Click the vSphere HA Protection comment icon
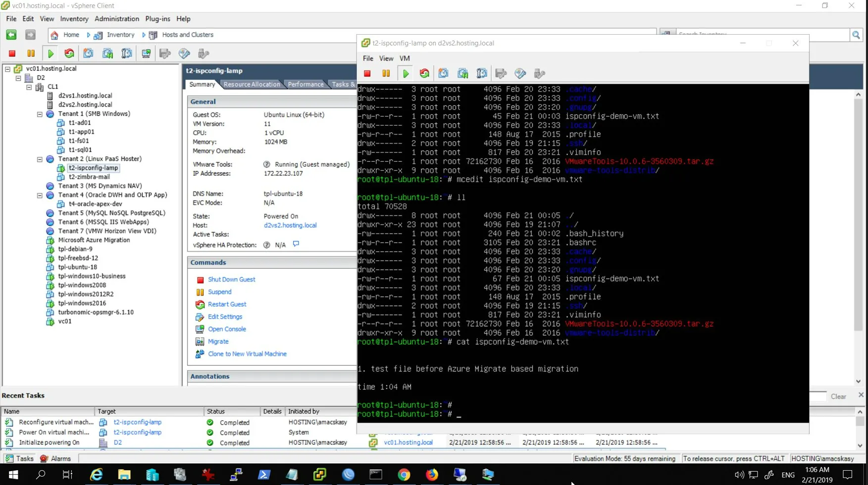Viewport: 868px width, 485px height. pyautogui.click(x=296, y=244)
